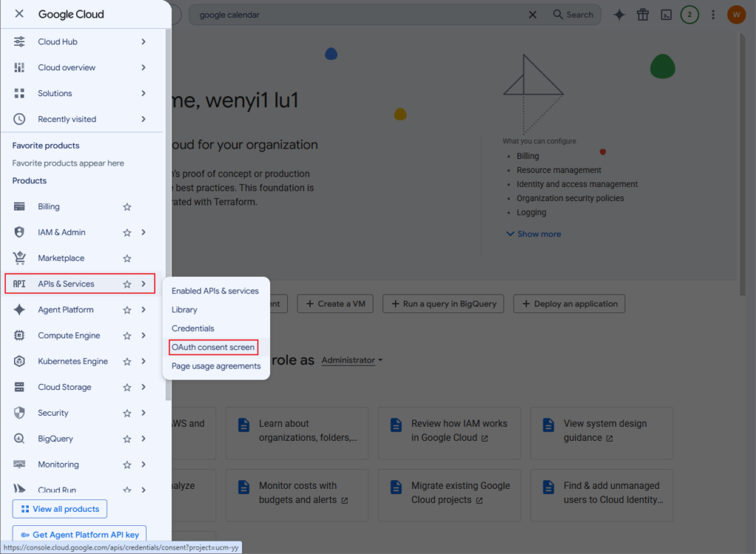
Task: Star Cloud Storage as favorite
Action: pyautogui.click(x=127, y=388)
